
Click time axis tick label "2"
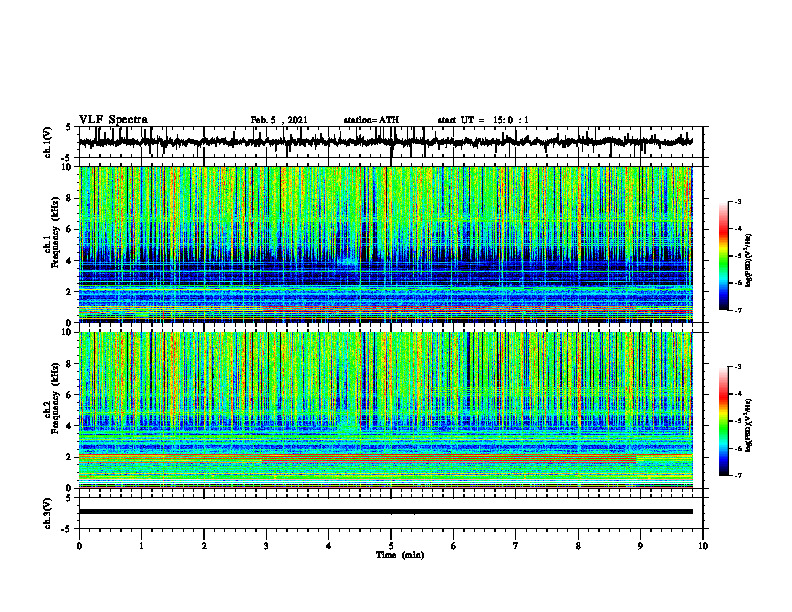pyautogui.click(x=204, y=546)
